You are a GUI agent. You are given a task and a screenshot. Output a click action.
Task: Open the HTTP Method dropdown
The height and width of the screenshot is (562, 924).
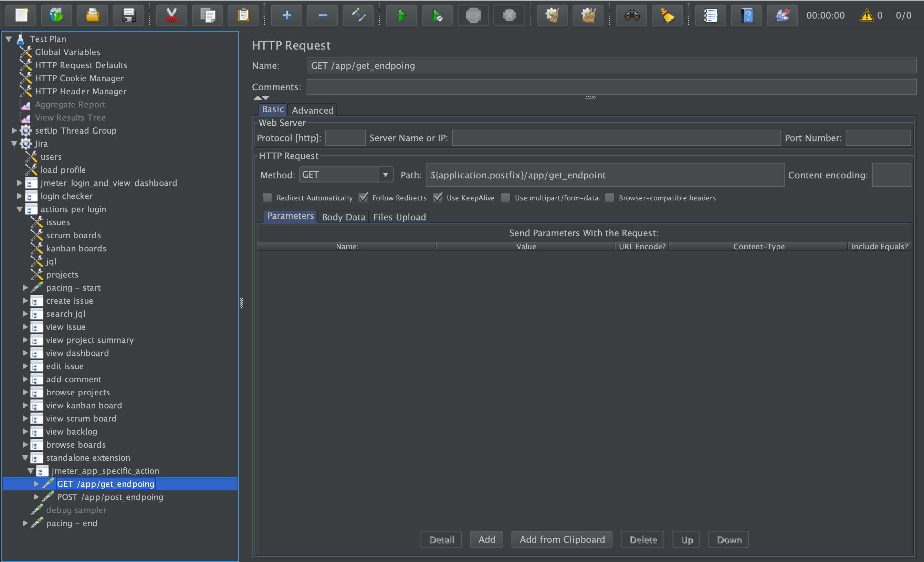(x=386, y=175)
